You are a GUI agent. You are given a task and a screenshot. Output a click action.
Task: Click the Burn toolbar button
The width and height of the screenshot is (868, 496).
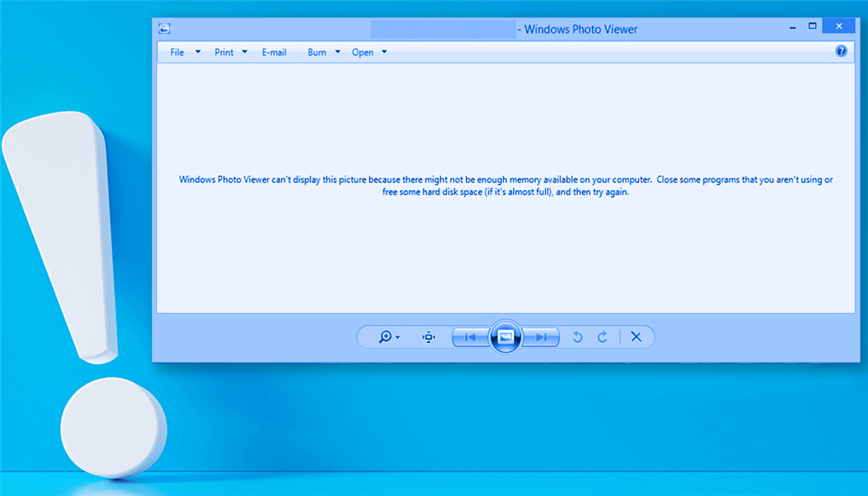317,53
